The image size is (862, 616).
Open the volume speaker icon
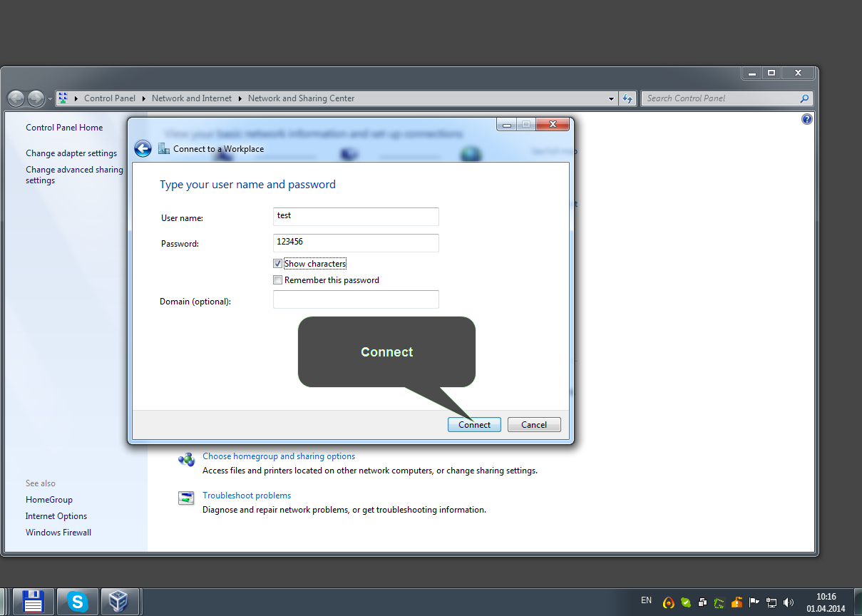pos(789,602)
